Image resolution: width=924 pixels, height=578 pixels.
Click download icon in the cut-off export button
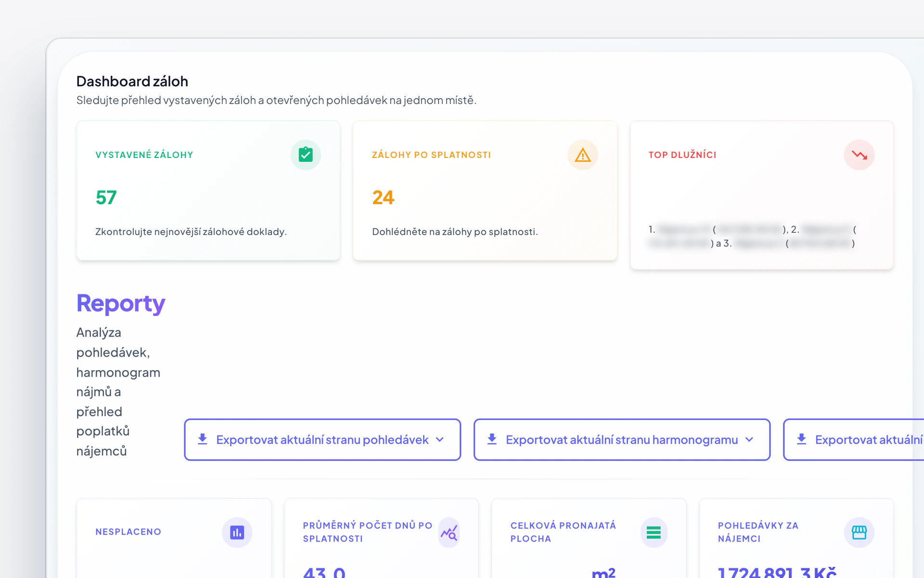(801, 439)
